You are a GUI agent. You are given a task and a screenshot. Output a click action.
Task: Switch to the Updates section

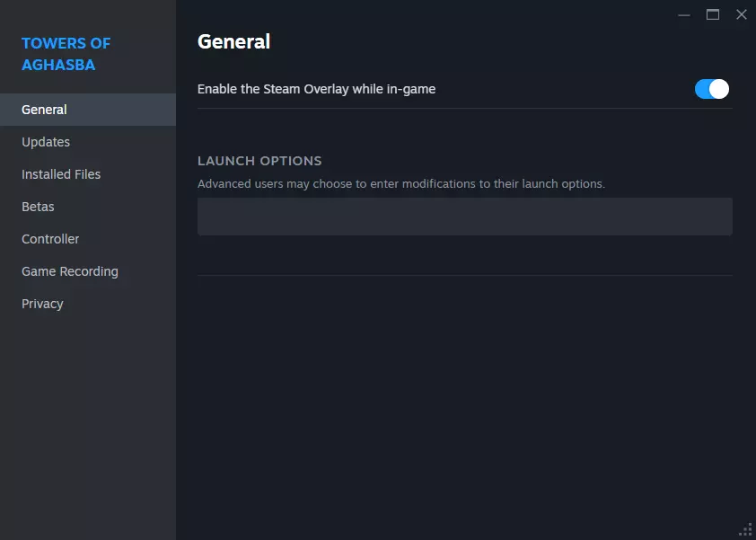[46, 142]
